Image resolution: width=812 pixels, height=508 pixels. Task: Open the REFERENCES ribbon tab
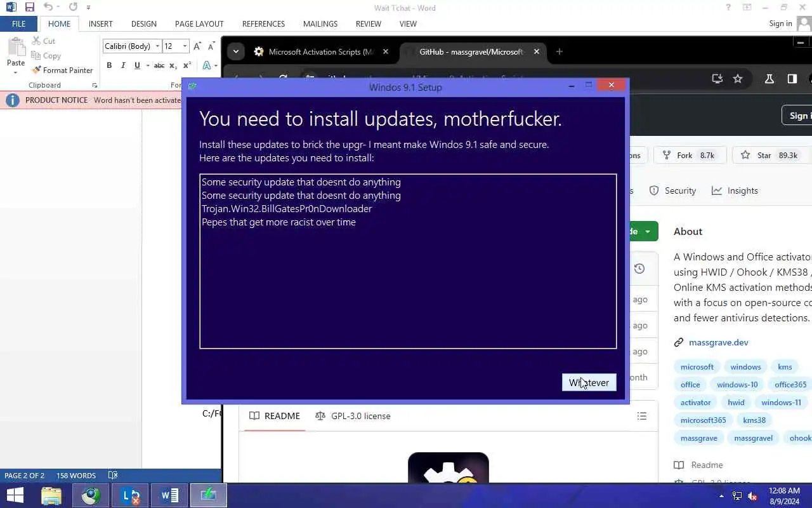click(263, 24)
